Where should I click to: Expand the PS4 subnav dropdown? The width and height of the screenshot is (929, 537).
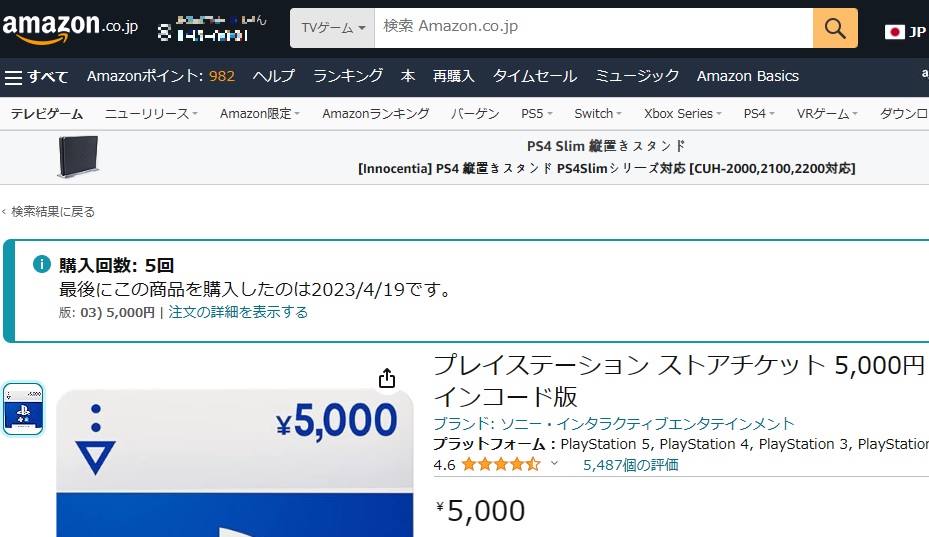pyautogui.click(x=759, y=113)
